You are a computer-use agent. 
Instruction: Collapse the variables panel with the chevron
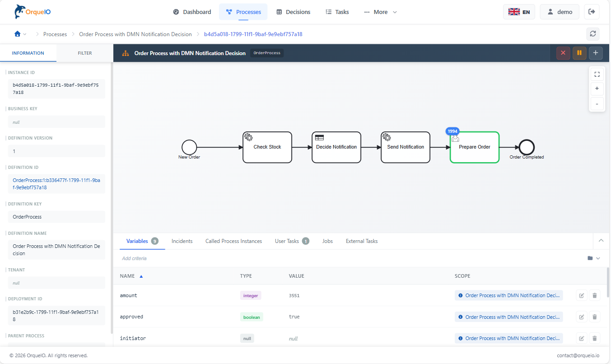(x=601, y=241)
